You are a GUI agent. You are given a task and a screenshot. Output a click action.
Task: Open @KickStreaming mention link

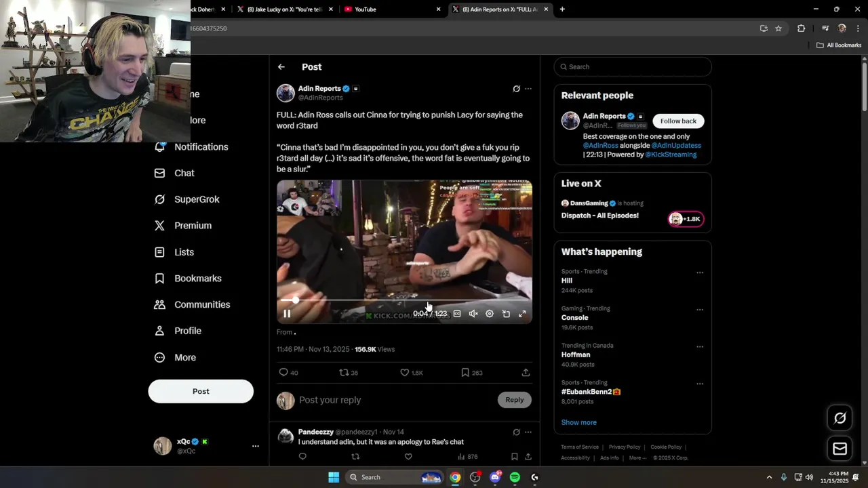tap(671, 155)
